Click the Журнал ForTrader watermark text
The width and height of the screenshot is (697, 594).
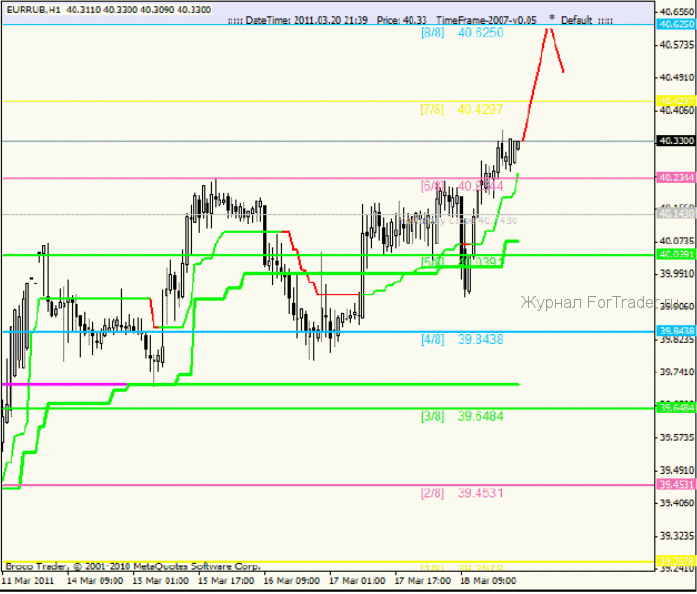pos(585,304)
